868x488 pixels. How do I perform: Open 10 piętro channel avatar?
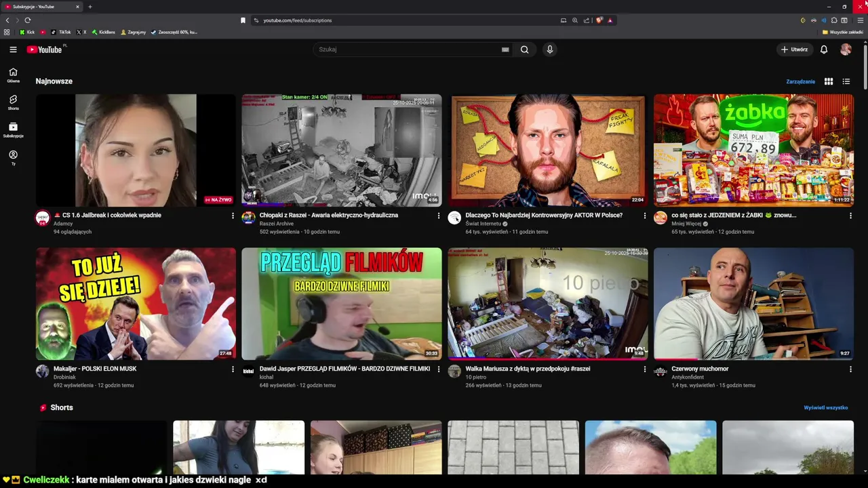click(x=454, y=371)
